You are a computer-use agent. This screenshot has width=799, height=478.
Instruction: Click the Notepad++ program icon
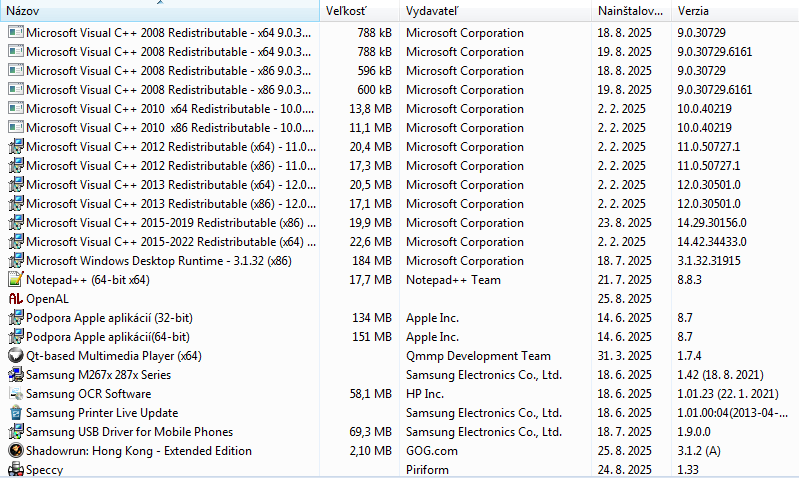click(16, 280)
